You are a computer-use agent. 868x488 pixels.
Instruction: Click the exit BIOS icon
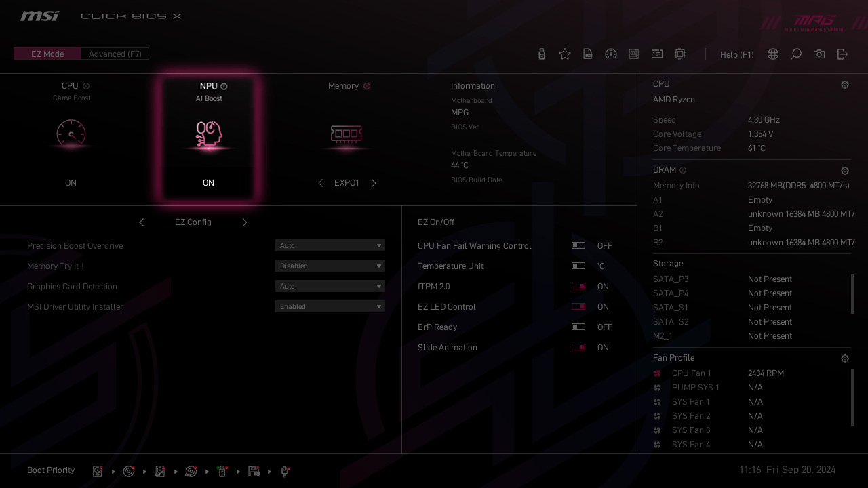click(842, 54)
